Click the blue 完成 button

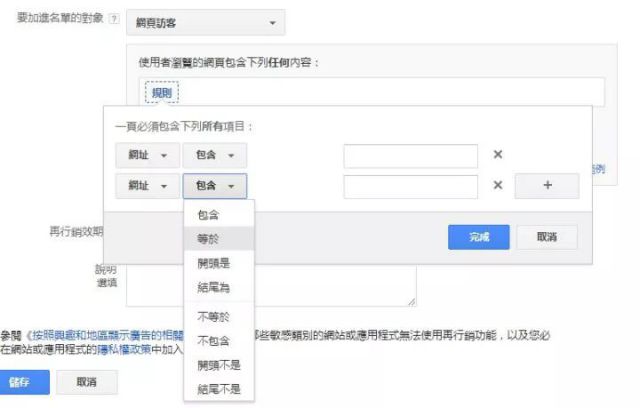coord(479,237)
